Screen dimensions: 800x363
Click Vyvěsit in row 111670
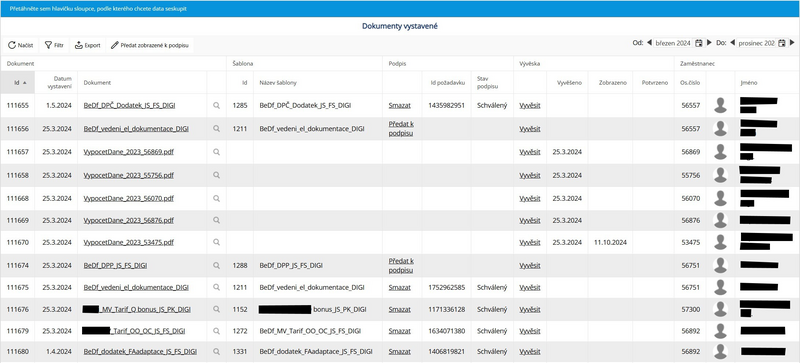click(x=530, y=243)
